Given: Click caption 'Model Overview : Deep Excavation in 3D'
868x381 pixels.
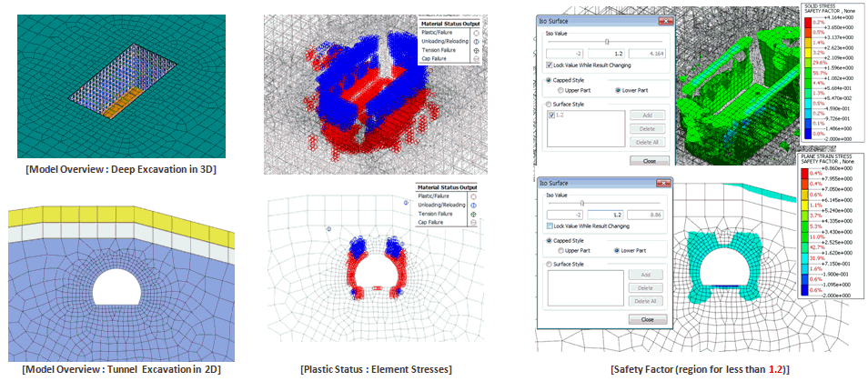Looking at the screenshot, I should pyautogui.click(x=121, y=170).
